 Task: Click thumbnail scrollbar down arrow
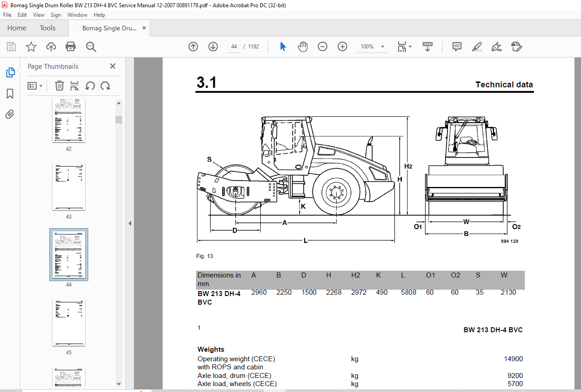pyautogui.click(x=119, y=384)
